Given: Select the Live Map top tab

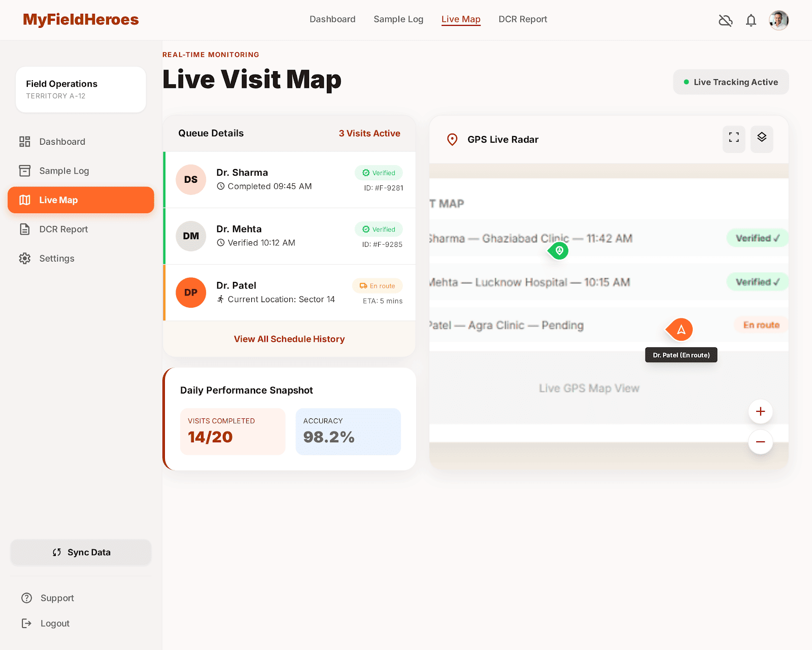Looking at the screenshot, I should pos(461,19).
